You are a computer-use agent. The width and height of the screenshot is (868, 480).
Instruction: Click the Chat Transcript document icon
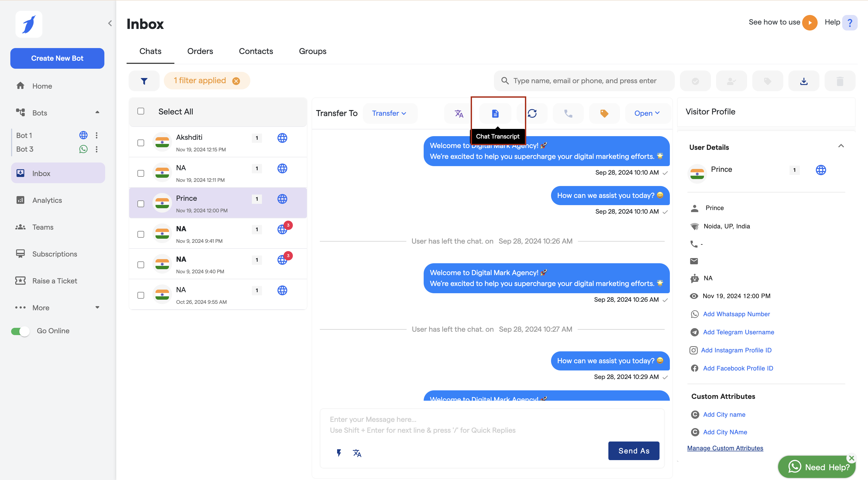(x=495, y=114)
